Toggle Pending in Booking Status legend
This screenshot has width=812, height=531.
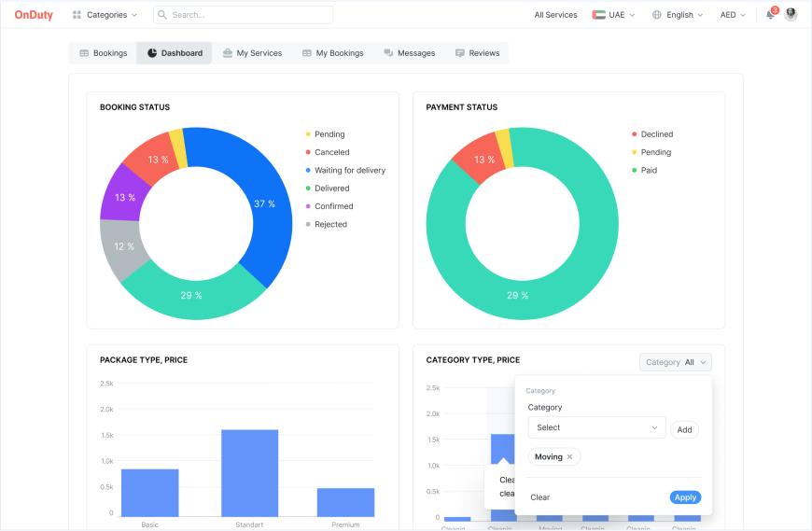click(325, 134)
